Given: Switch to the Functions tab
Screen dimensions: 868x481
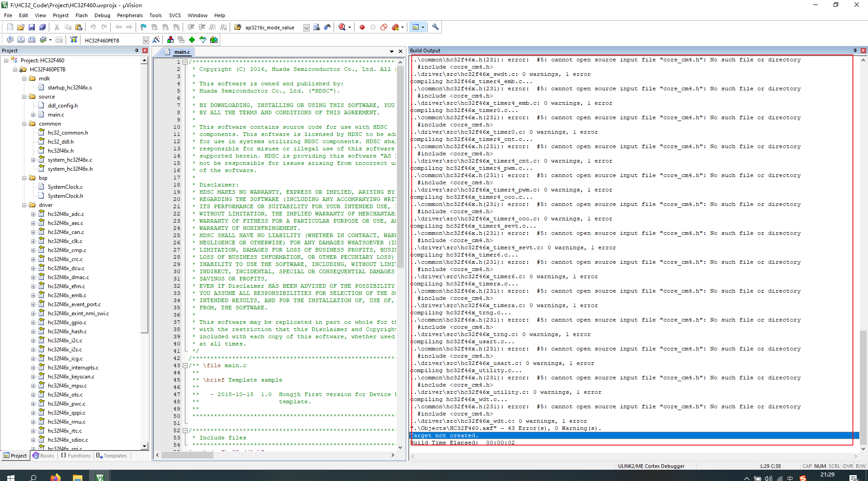Looking at the screenshot, I should click(75, 456).
